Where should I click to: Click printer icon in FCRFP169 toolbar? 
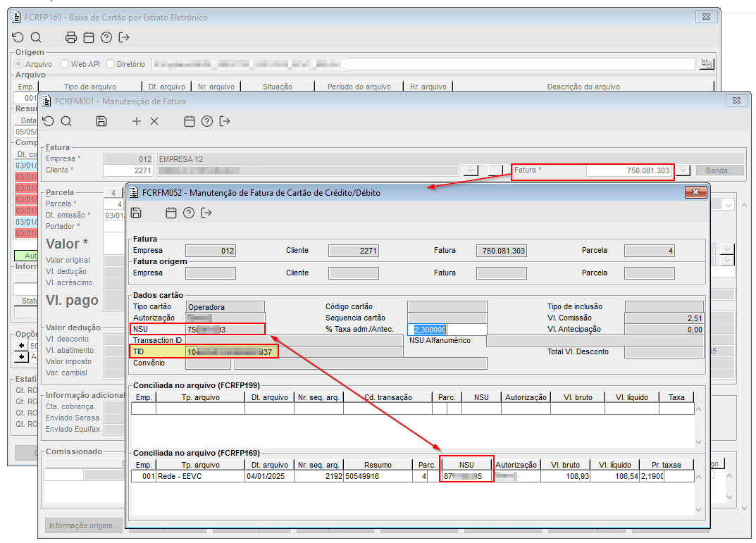point(71,37)
